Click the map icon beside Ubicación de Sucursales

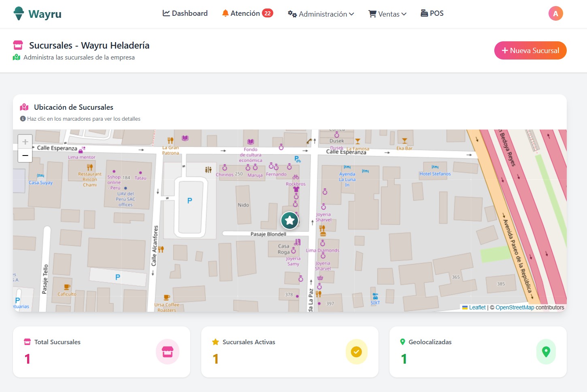24,107
